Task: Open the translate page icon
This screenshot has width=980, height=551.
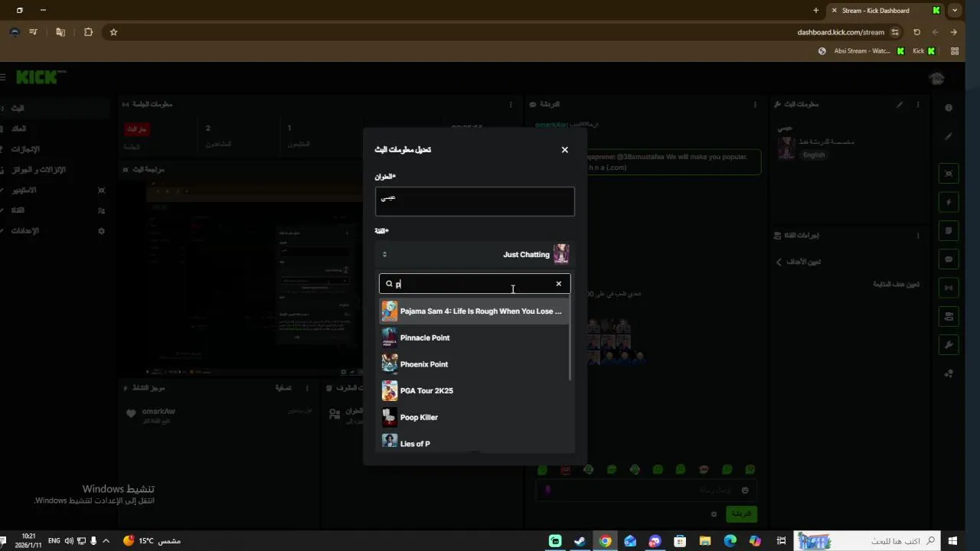Action: [x=60, y=32]
